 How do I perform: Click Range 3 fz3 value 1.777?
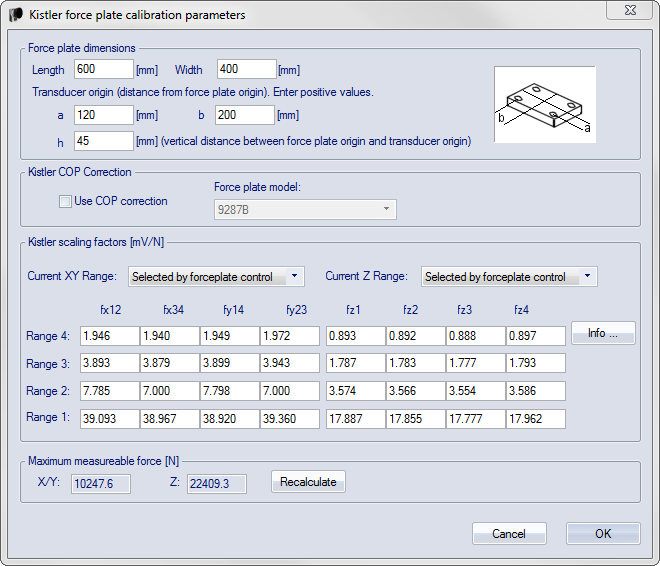tap(476, 363)
